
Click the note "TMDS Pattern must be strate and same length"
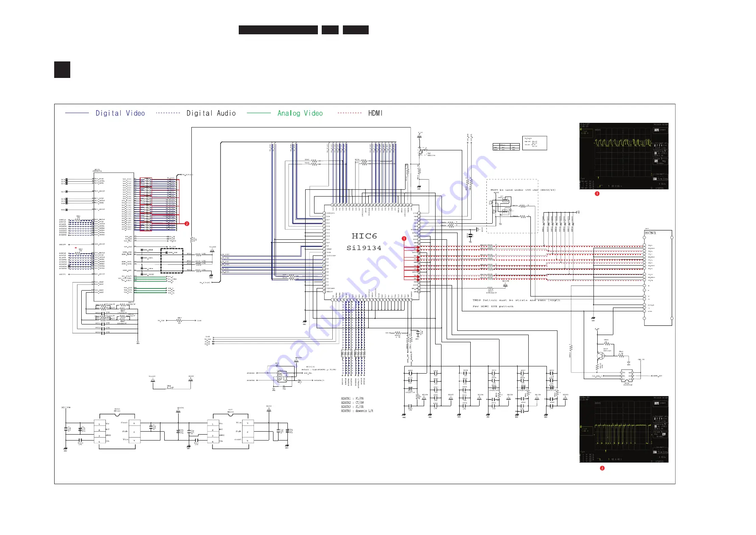click(x=516, y=300)
